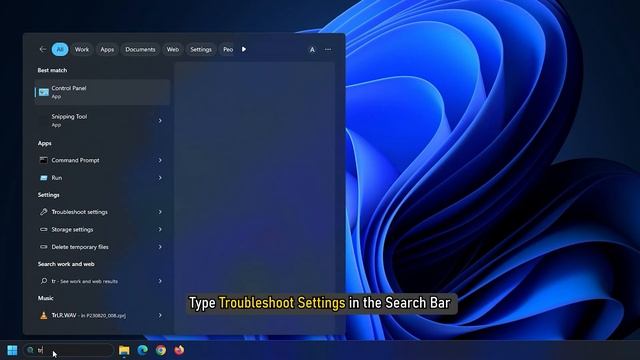The image size is (640, 360).
Task: Open Delete temporary files result
Action: pyautogui.click(x=102, y=247)
